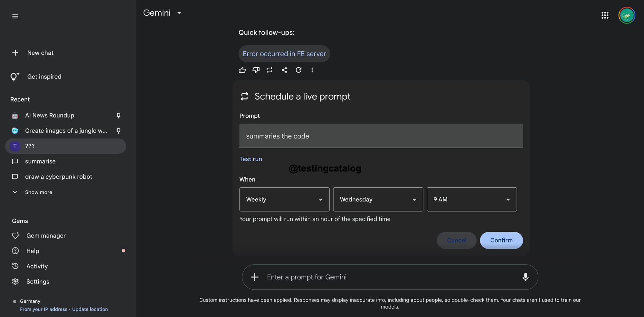Click the schedule repeat icon under the response

(x=270, y=70)
